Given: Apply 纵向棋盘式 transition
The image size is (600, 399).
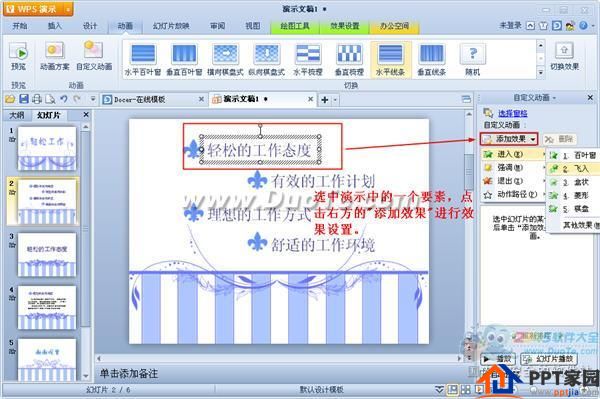Looking at the screenshot, I should pos(267,59).
